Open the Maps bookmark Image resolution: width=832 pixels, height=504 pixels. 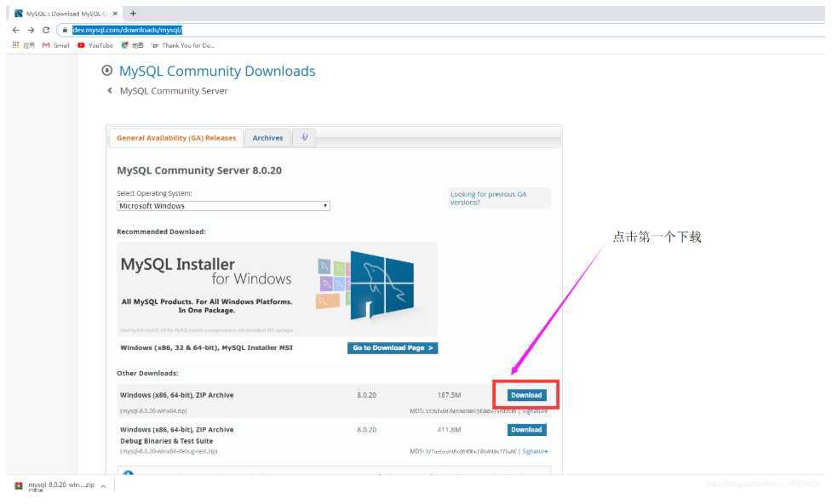132,46
